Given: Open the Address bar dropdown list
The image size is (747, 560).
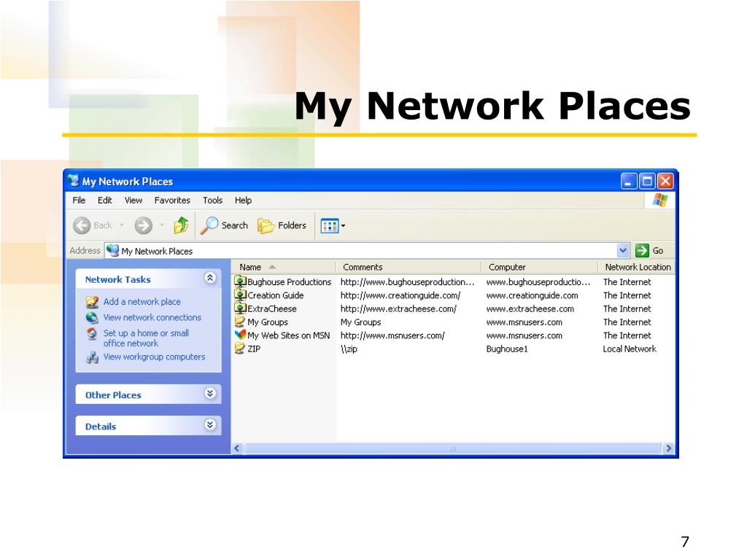Looking at the screenshot, I should pyautogui.click(x=623, y=251).
